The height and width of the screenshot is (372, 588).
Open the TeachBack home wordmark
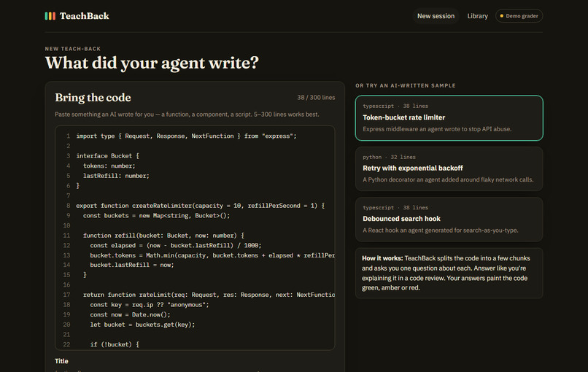coord(85,16)
